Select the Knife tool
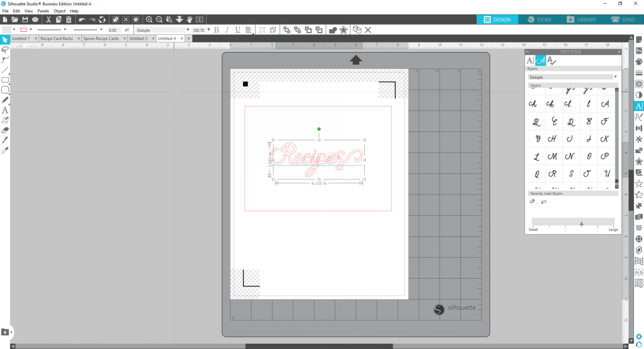 (5, 140)
